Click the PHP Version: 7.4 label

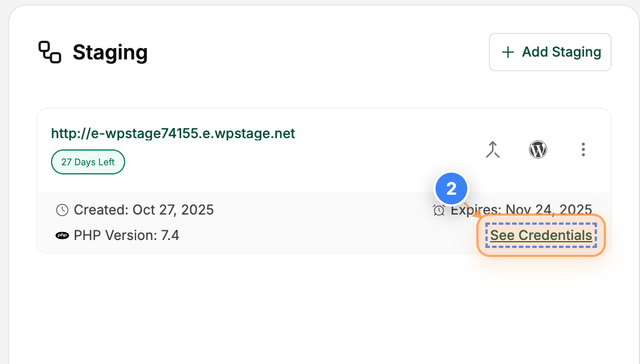pos(126,235)
